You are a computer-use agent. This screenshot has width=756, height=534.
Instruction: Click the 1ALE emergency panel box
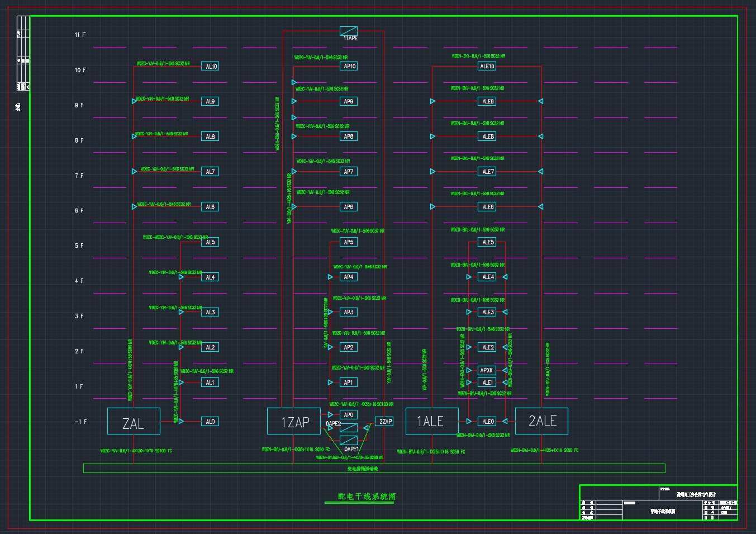[x=432, y=420]
